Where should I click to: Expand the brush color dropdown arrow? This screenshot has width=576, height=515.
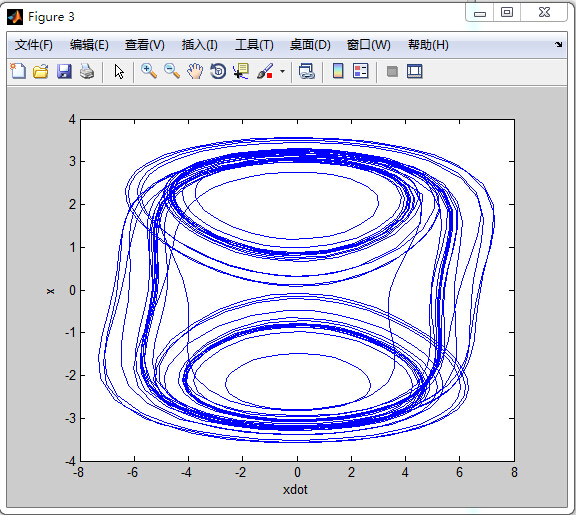point(282,71)
